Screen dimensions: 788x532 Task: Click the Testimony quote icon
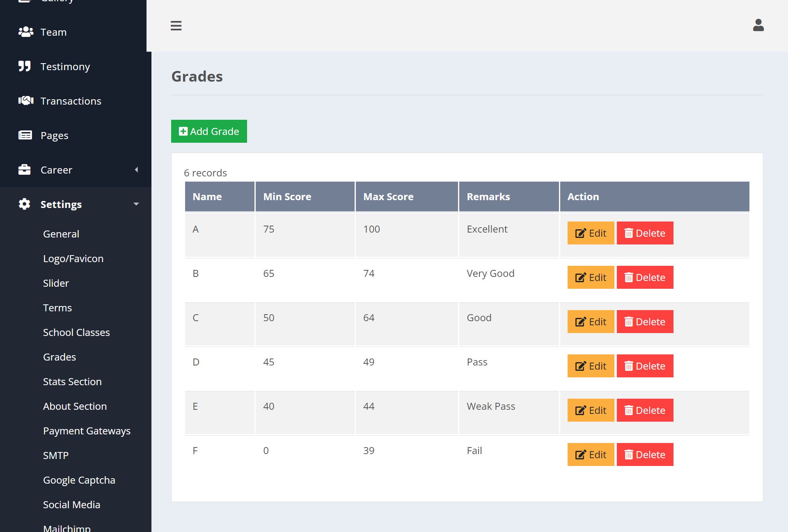25,66
